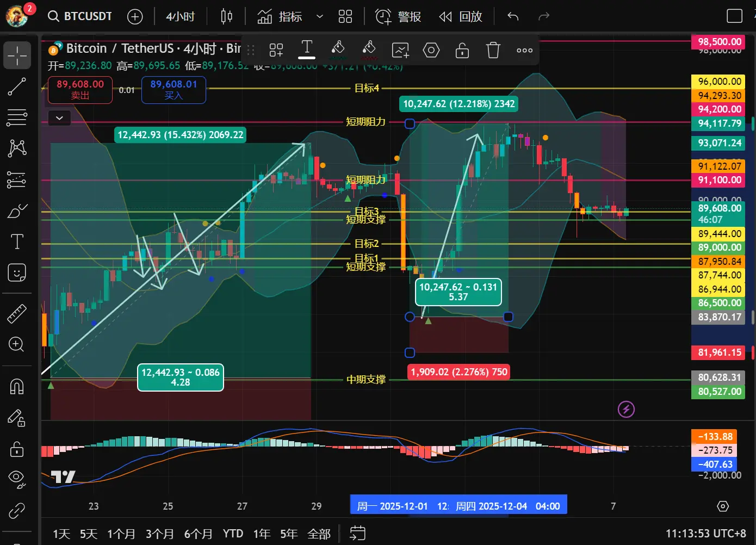Open fill color paint bucket with red swatch
The width and height of the screenshot is (756, 545).
coord(369,50)
